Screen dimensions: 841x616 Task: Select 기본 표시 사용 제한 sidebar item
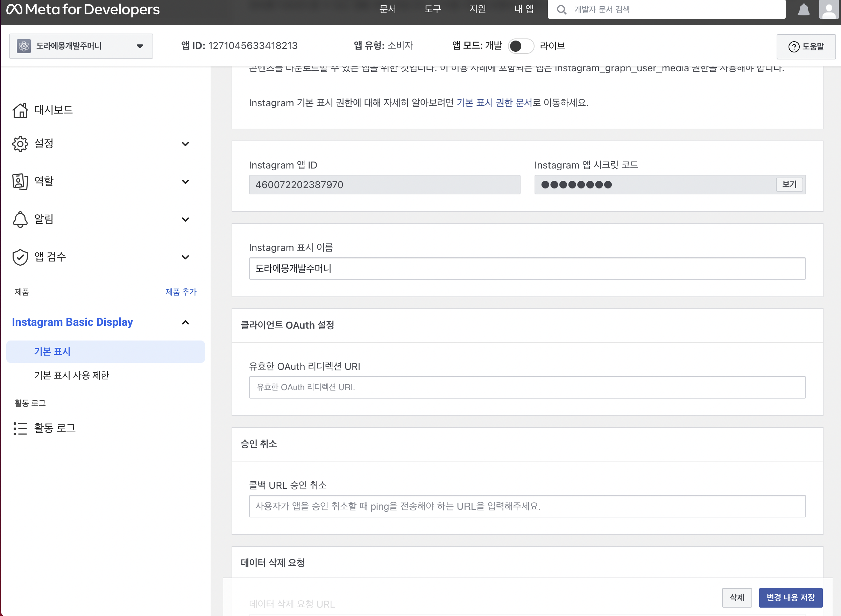[x=72, y=375]
